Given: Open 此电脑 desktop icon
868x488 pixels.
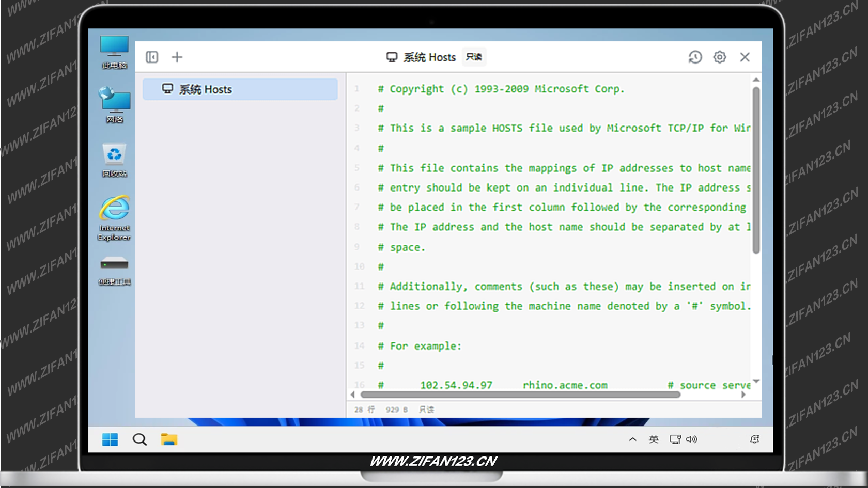Looking at the screenshot, I should [x=114, y=52].
